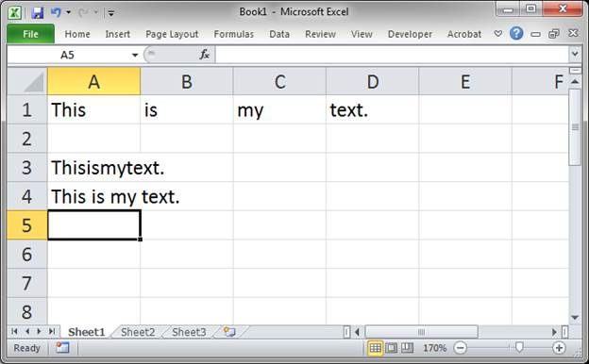The image size is (589, 364).
Task: Open the Page Layout tab
Action: tap(172, 34)
